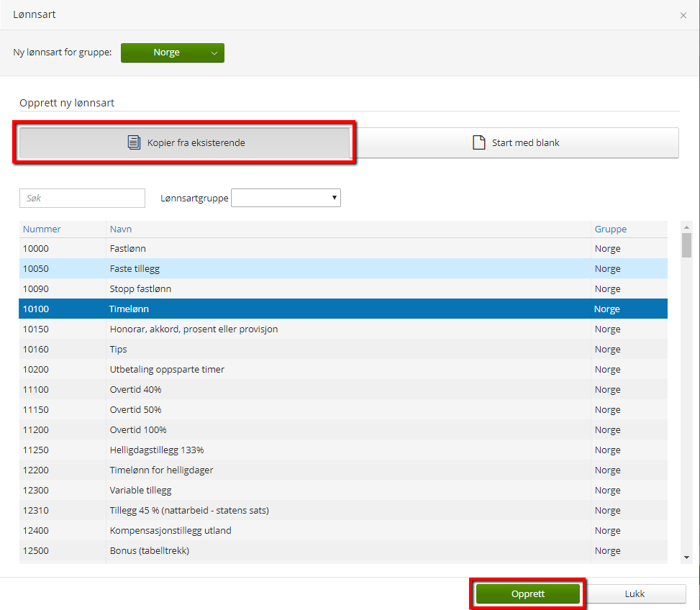Click the blank page icon on Start med blank
The height and width of the screenshot is (610, 700).
tap(478, 142)
